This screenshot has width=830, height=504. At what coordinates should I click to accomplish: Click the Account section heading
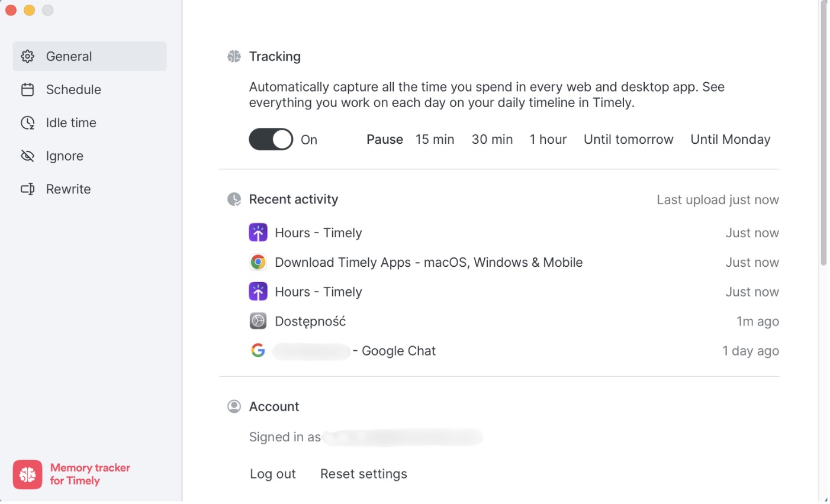[274, 406]
